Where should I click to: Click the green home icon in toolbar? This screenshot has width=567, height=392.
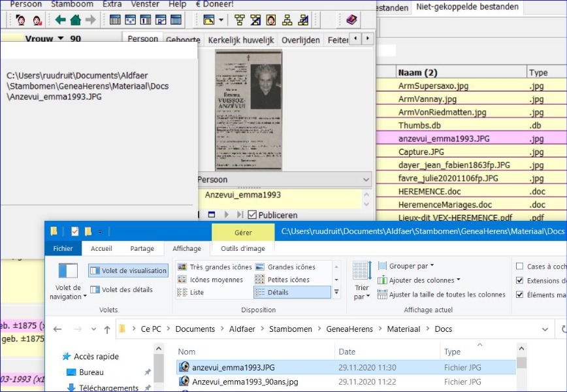(x=76, y=20)
